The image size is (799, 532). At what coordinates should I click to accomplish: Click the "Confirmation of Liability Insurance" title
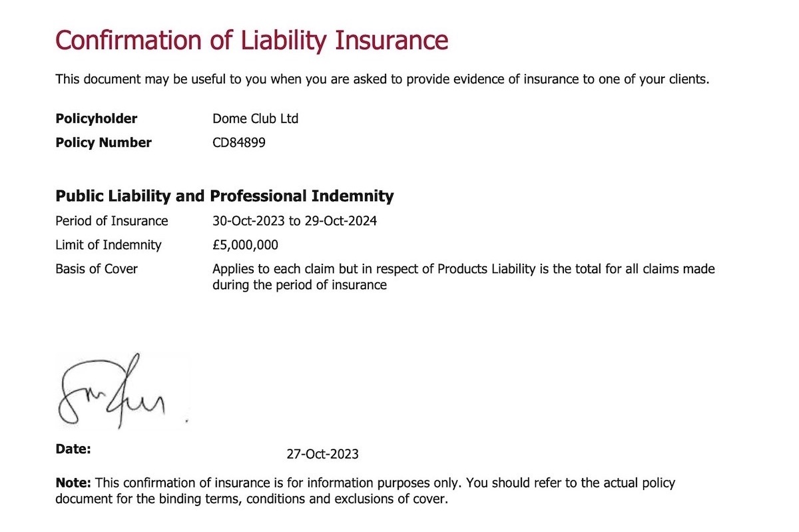click(252, 40)
